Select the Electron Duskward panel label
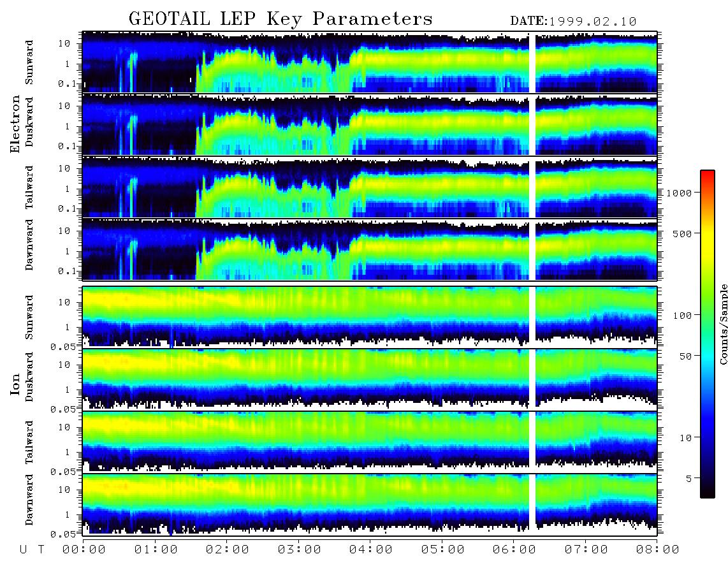The image size is (728, 561). (29, 122)
